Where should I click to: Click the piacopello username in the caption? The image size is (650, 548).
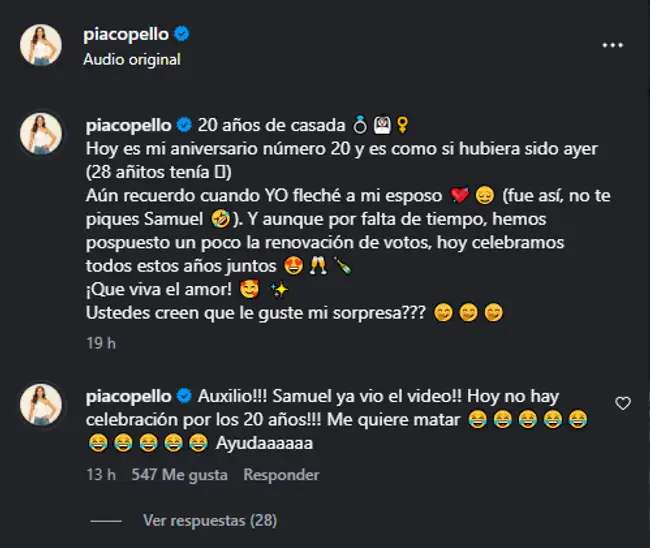tap(127, 125)
